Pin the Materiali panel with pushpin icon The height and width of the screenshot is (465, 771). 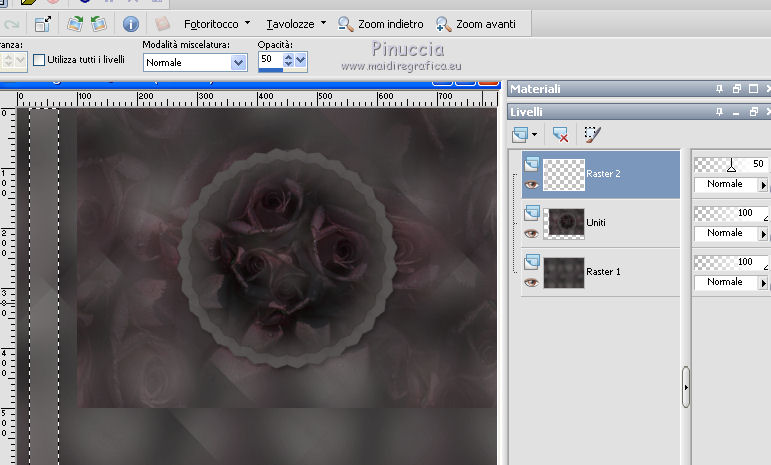pyautogui.click(x=719, y=89)
